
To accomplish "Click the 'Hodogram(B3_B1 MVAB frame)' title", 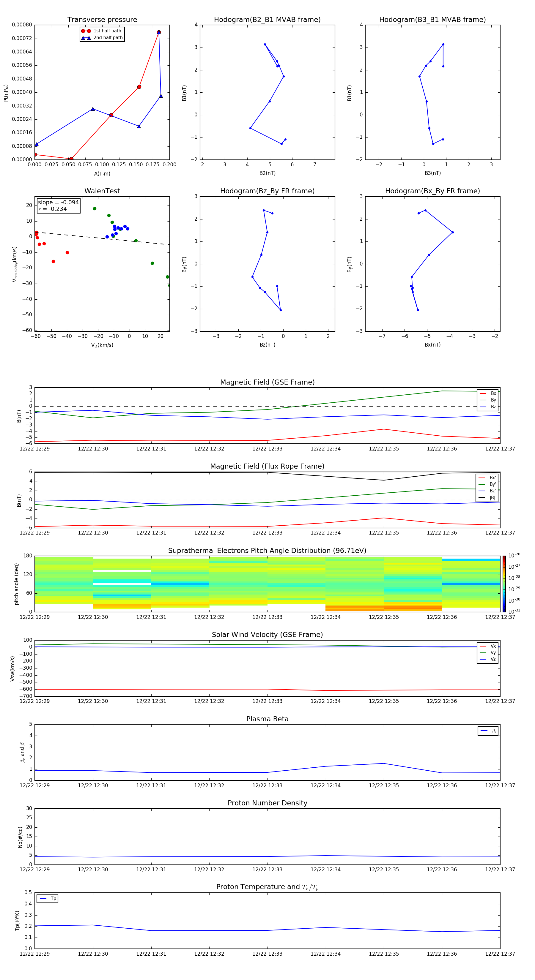I will coord(432,20).
